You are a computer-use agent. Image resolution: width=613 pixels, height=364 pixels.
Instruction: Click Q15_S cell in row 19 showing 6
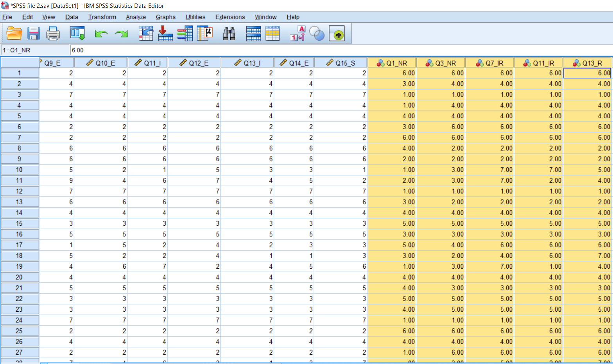point(341,266)
